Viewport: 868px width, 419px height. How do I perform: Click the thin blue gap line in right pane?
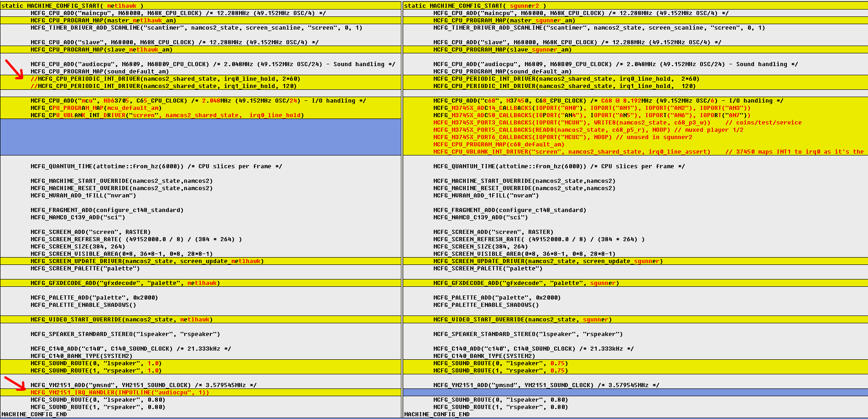635,393
